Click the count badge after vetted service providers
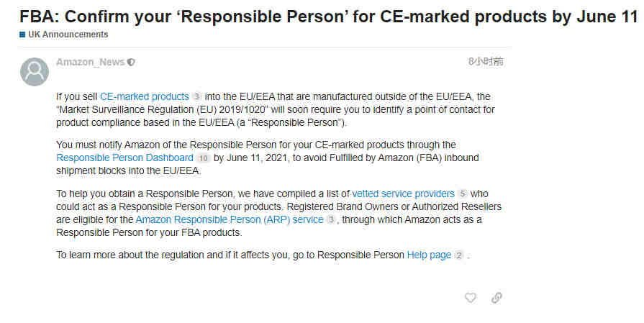Viewport: 644px width, 323px height. pyautogui.click(x=463, y=194)
